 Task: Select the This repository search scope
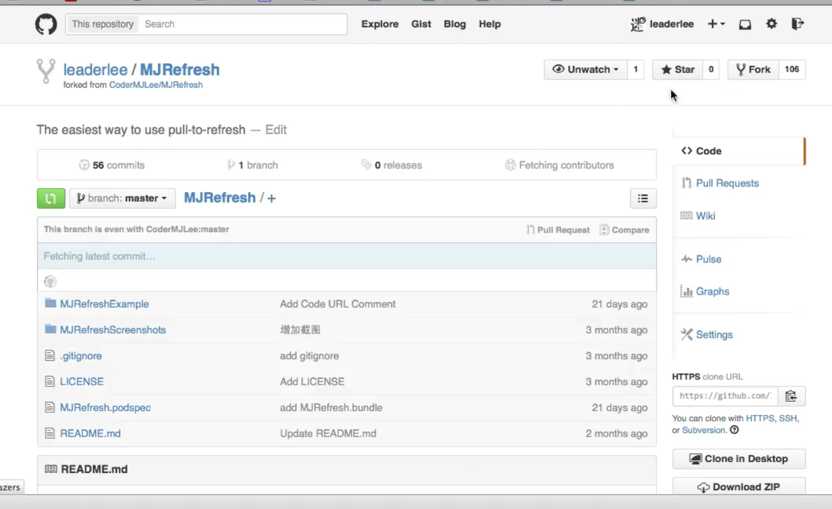(103, 24)
